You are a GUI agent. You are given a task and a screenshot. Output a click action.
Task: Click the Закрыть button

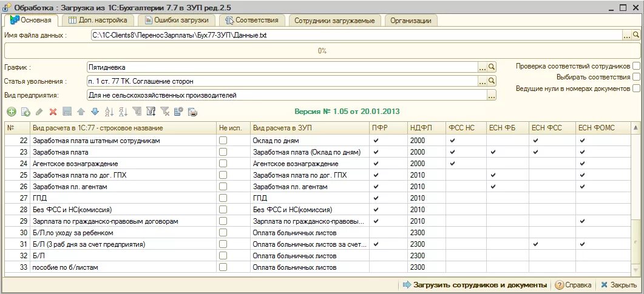click(619, 285)
